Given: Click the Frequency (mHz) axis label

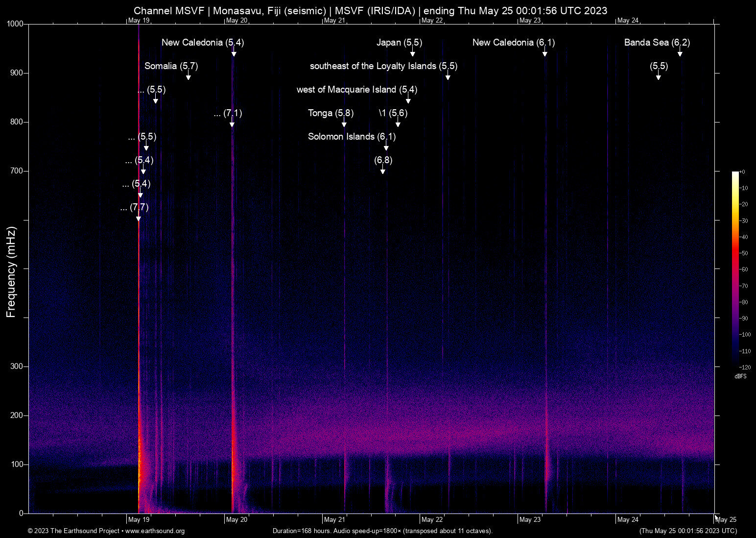Looking at the screenshot, I should 11,272.
